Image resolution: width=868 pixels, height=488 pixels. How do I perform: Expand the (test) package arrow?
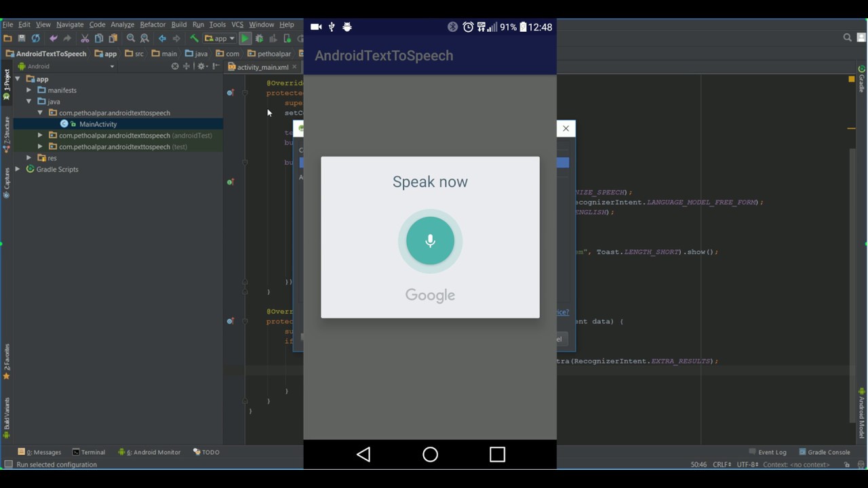pos(40,147)
